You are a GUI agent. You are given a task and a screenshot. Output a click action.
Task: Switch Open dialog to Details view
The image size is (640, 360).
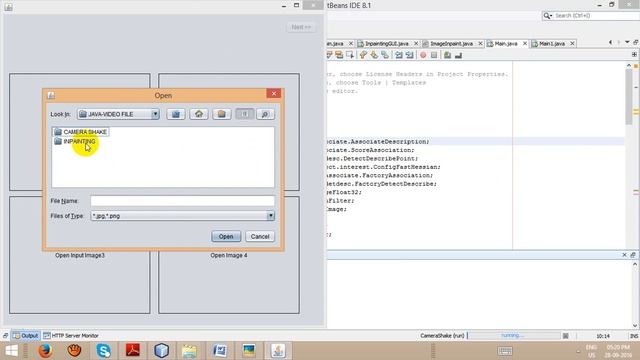click(265, 114)
